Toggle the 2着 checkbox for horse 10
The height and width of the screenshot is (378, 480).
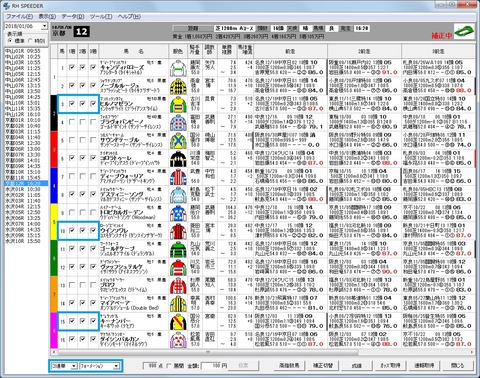[x=82, y=230]
